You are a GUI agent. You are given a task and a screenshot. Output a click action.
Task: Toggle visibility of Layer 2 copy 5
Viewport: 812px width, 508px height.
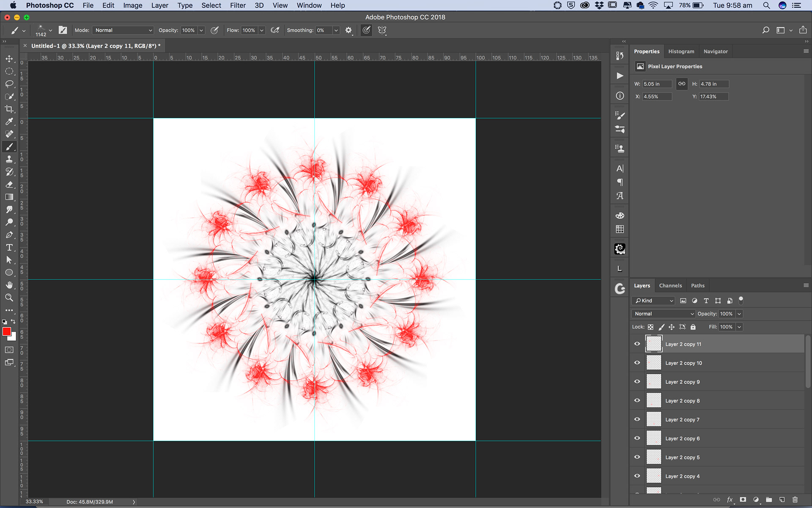click(637, 457)
